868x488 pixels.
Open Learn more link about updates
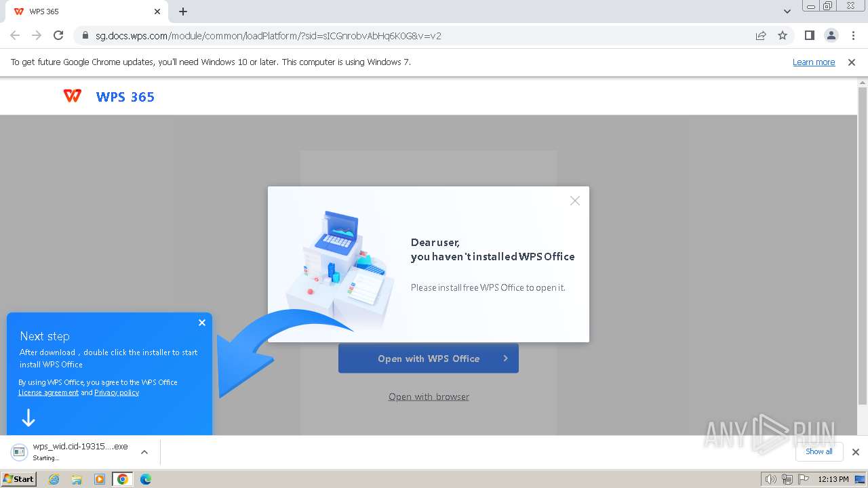tap(814, 62)
